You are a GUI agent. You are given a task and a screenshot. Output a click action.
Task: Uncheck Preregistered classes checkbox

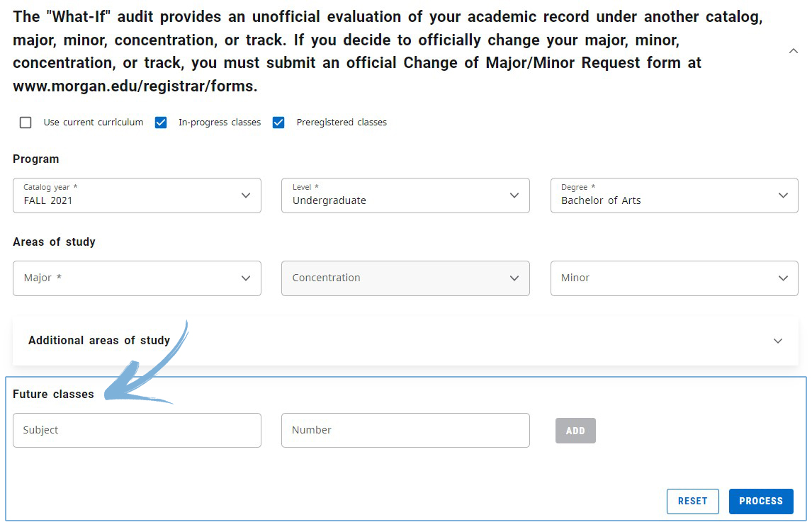point(278,123)
